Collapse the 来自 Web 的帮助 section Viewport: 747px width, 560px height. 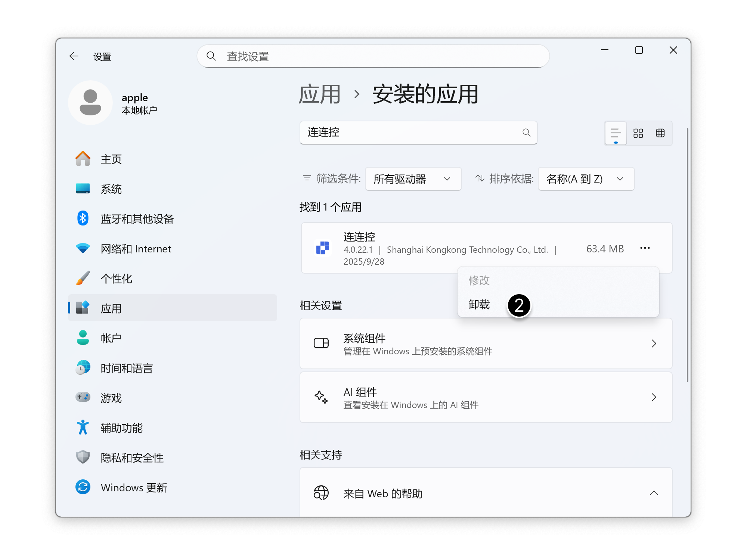[x=654, y=493]
